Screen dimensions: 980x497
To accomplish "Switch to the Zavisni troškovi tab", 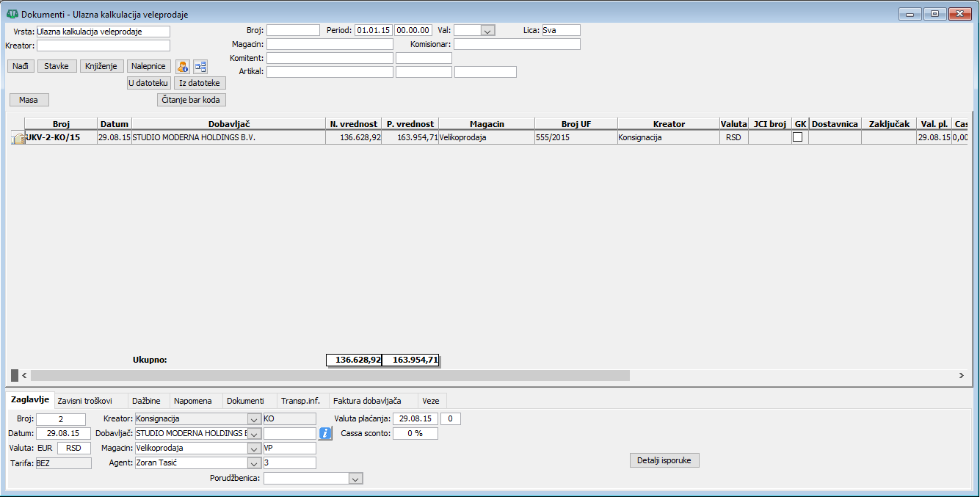I will click(84, 401).
